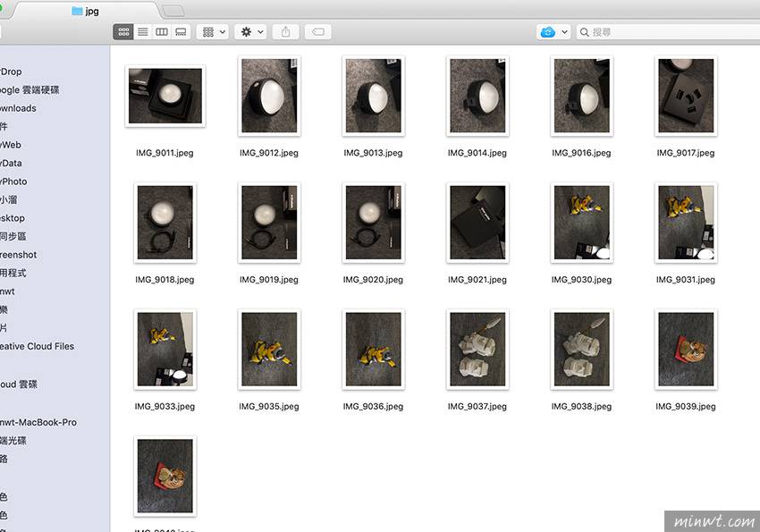This screenshot has width=760, height=532.
Task: Switch to icon view mode
Action: click(x=123, y=32)
